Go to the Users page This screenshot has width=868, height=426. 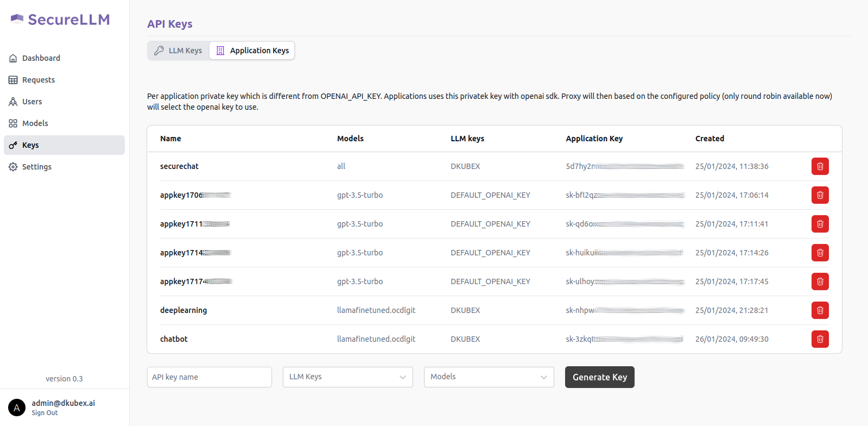[32, 102]
